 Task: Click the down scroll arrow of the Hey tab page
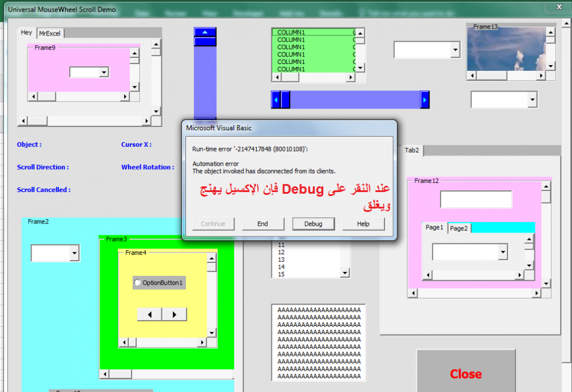pos(156,111)
